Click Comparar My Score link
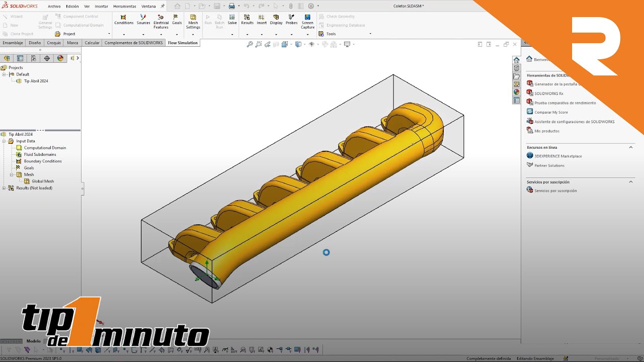This screenshot has width=644, height=362. coord(551,112)
